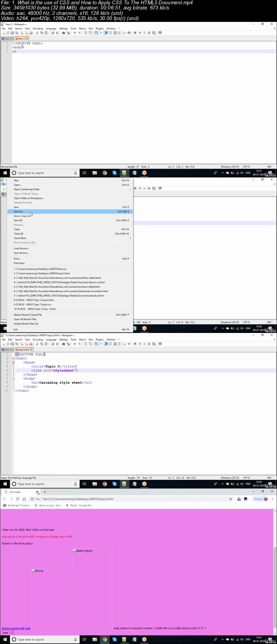Image resolution: width=277 pixels, height=644 pixels.
Task: Click the red Record Macro icon in the new 2 Notepad++ toolbar
Action: [x=135, y=33]
